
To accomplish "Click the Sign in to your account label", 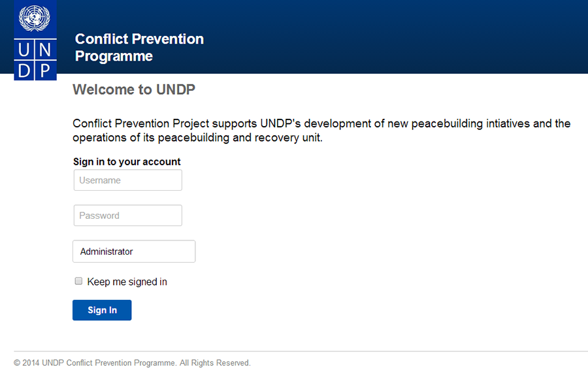I will click(x=127, y=161).
